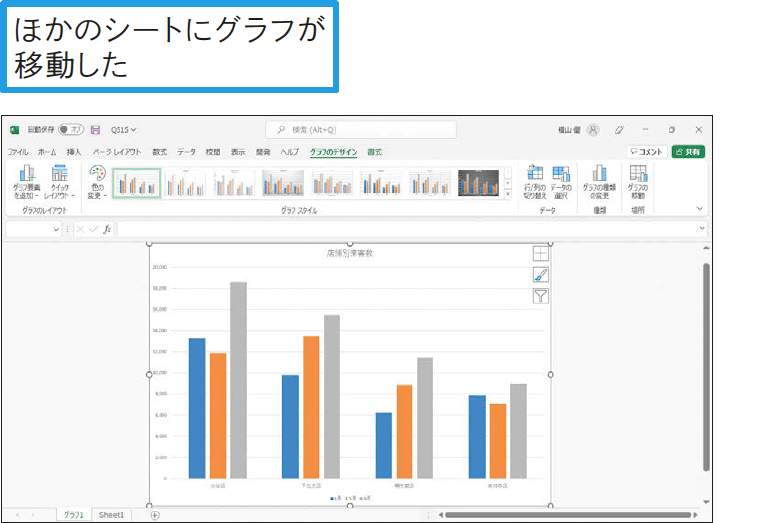Click the Save floppy disk icon
This screenshot has height=523, width=783.
[x=95, y=130]
